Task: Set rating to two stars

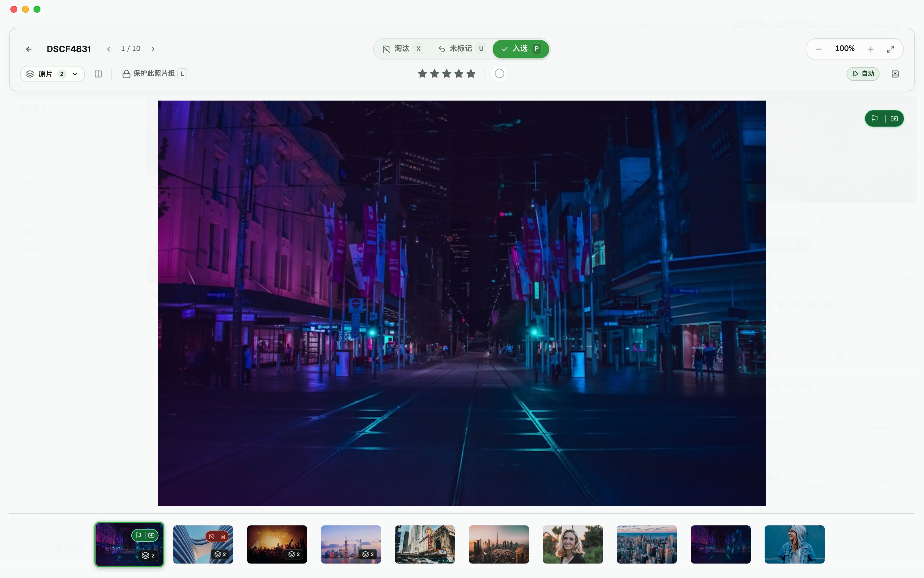Action: [435, 73]
